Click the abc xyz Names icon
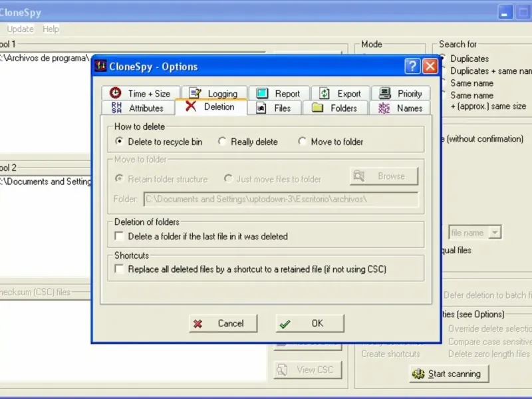 [x=384, y=108]
